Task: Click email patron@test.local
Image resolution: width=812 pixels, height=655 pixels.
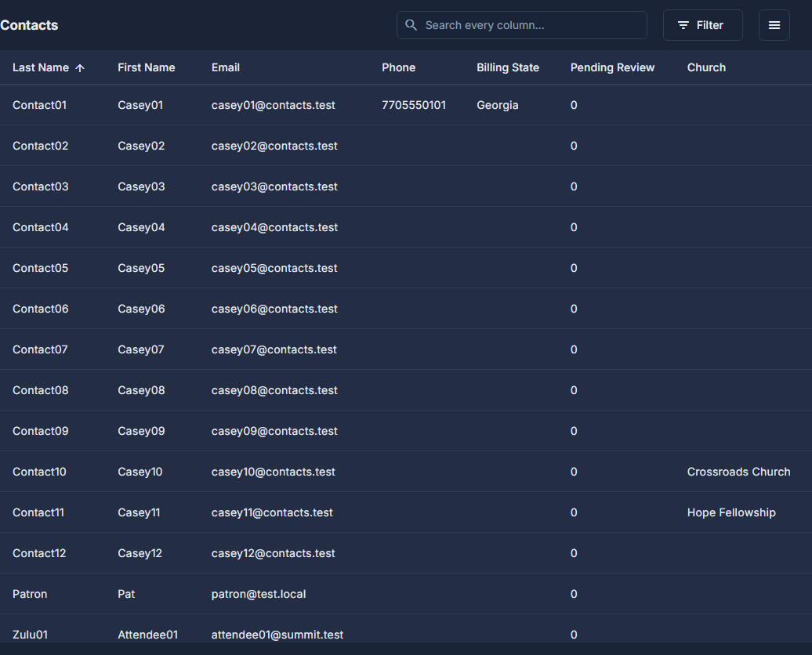Action: click(259, 594)
